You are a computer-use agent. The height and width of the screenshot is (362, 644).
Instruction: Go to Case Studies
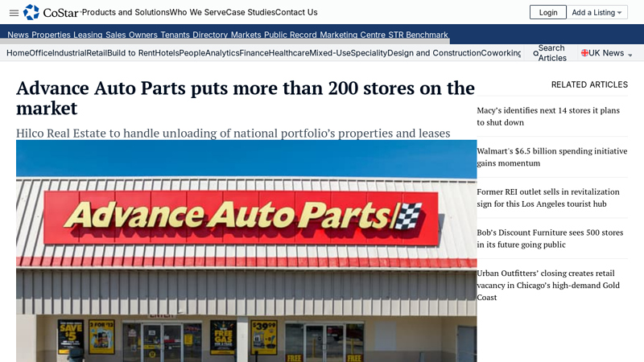point(250,12)
